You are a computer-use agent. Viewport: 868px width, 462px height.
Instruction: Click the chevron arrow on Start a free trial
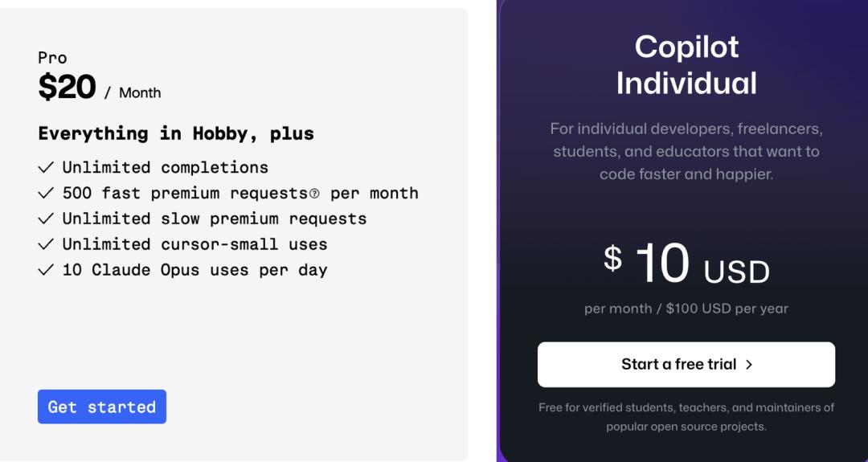point(749,365)
